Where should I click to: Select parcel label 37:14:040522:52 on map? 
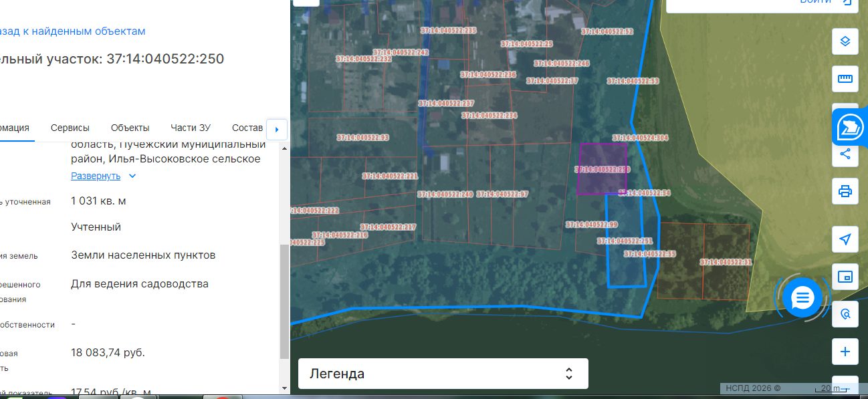(607, 31)
